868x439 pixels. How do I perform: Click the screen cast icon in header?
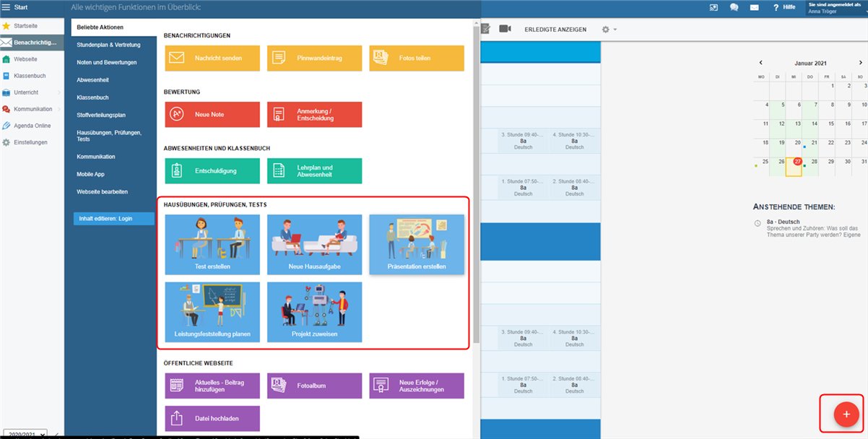click(713, 7)
